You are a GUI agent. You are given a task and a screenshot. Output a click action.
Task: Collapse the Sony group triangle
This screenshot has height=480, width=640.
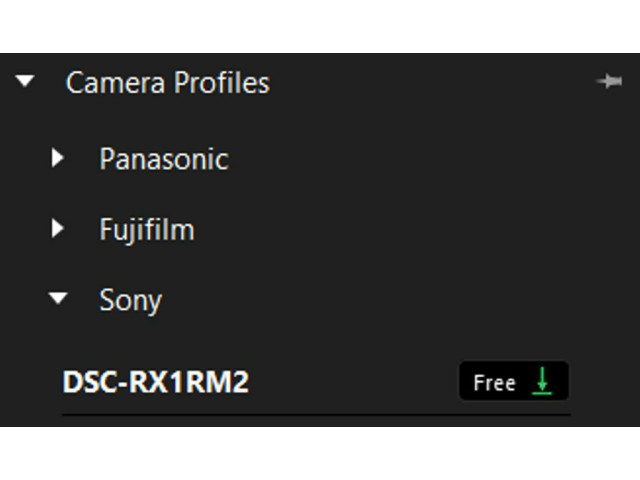[x=58, y=298]
